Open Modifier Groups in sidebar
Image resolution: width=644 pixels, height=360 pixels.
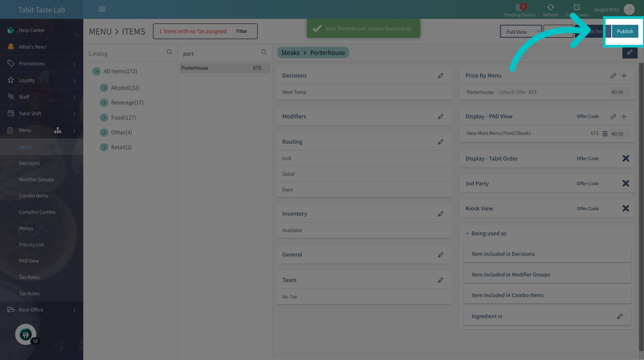click(36, 179)
